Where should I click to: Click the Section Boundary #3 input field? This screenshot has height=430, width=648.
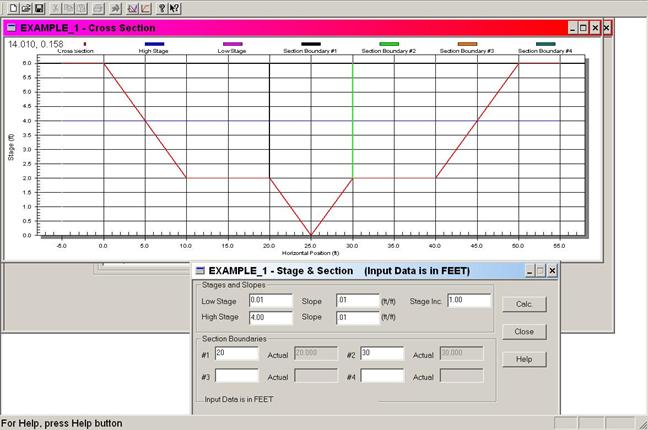(236, 376)
